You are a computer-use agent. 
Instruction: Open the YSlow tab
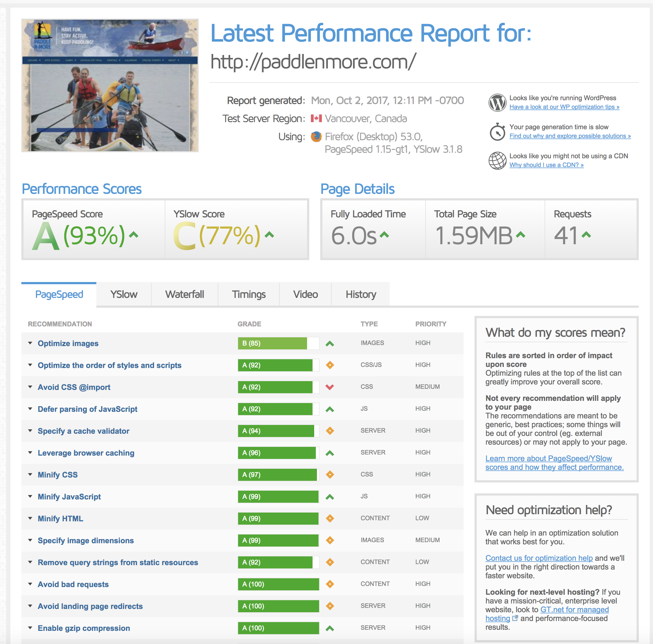124,294
